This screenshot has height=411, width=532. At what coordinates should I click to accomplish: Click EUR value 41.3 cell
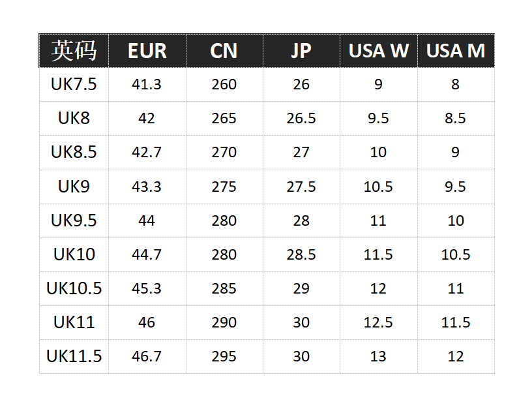coord(147,84)
